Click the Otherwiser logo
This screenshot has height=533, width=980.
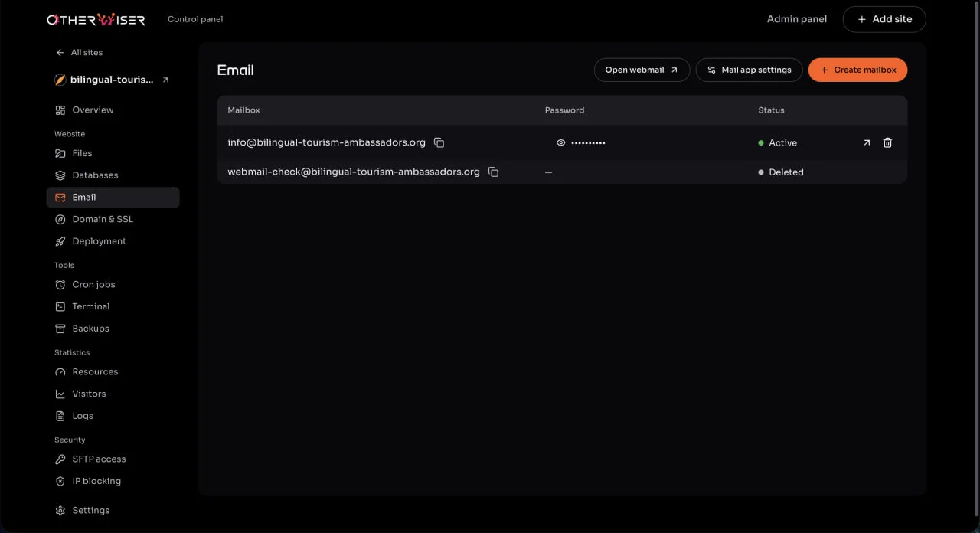96,19
